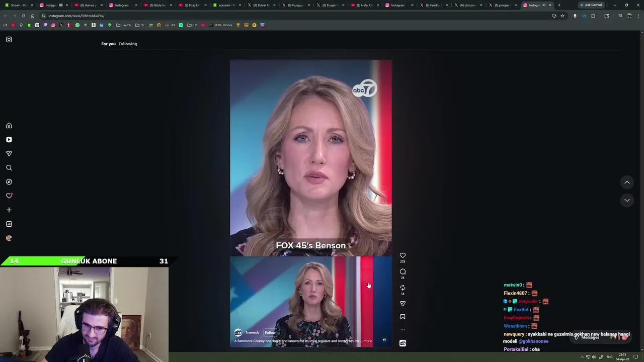The image size is (644, 362).
Task: Open the Reels section in sidebar
Action: tap(9, 140)
